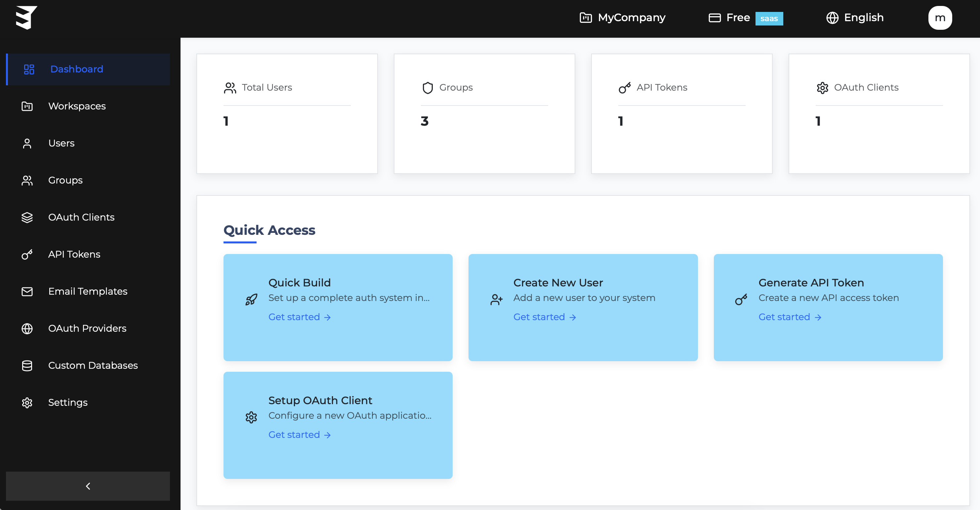Click the Custom Databases cylinder icon in sidebar
The image size is (980, 510).
27,365
